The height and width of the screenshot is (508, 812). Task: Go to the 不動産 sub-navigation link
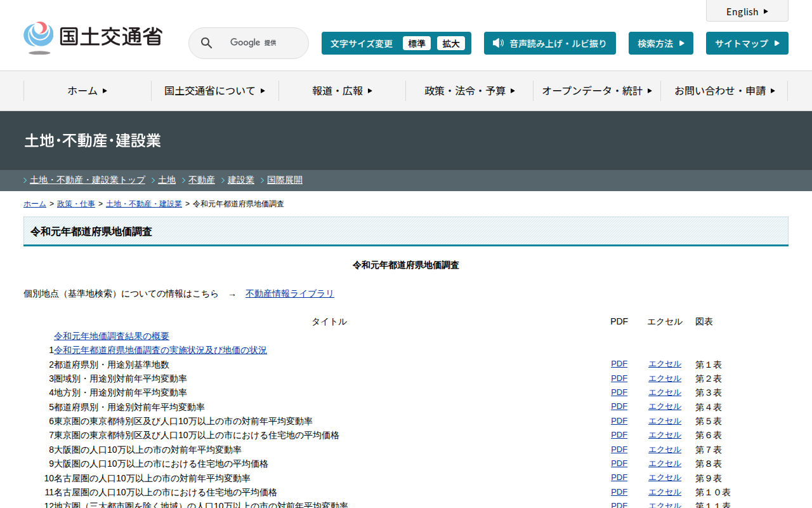(202, 180)
